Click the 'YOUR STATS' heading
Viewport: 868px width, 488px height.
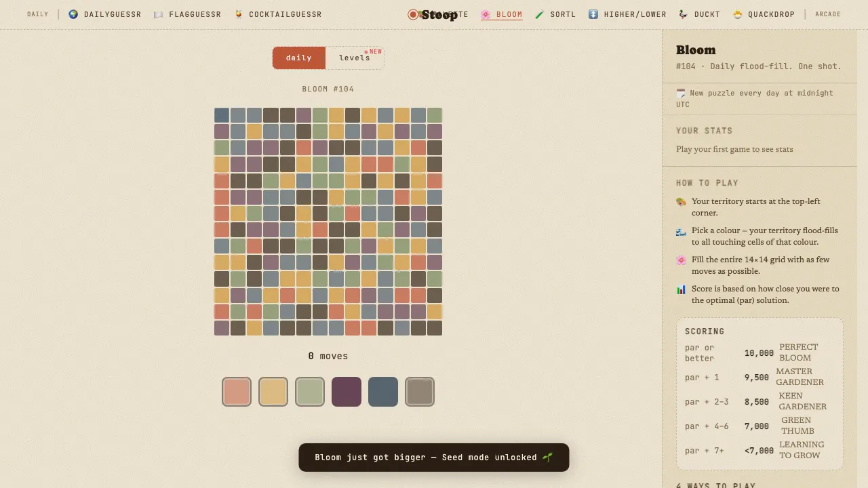(705, 131)
